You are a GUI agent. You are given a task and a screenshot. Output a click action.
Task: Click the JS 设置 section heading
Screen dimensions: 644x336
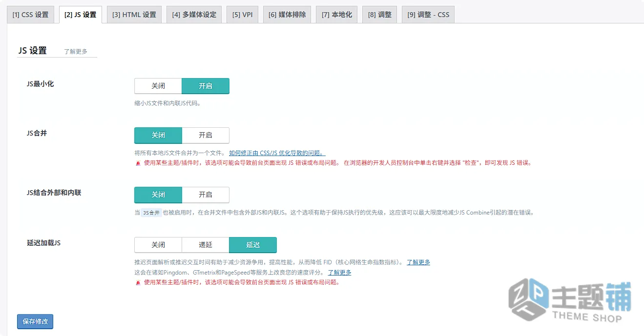coord(32,50)
